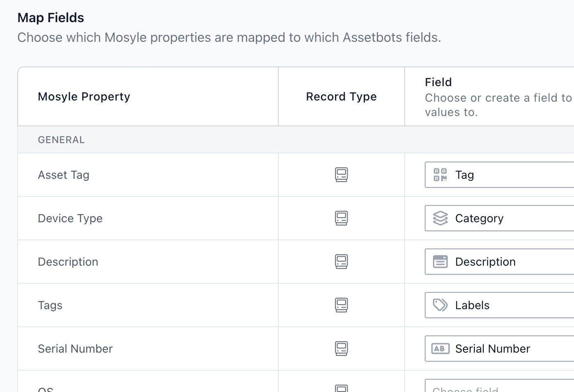This screenshot has height=392, width=574.
Task: Click the label tag icon beside Labels field
Action: coord(440,305)
